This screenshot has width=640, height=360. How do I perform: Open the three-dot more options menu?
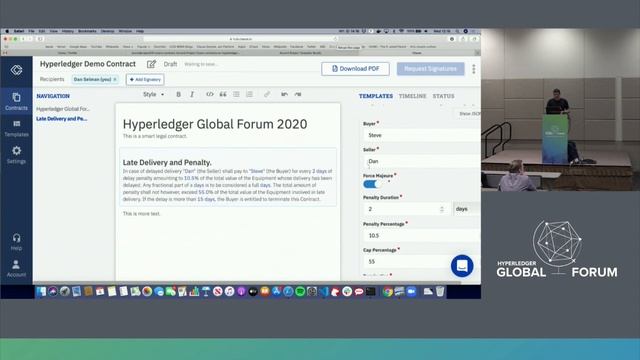click(x=473, y=69)
